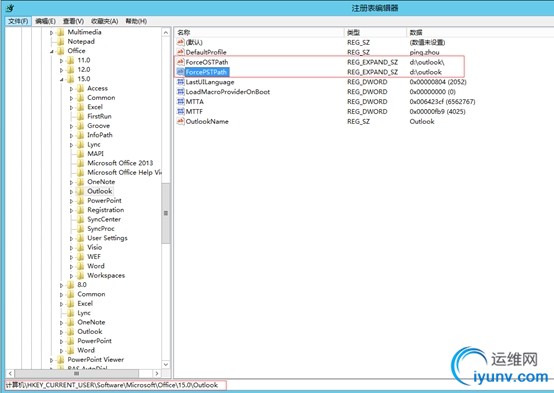Select the Microsoft Office Help Viewer key

124,172
